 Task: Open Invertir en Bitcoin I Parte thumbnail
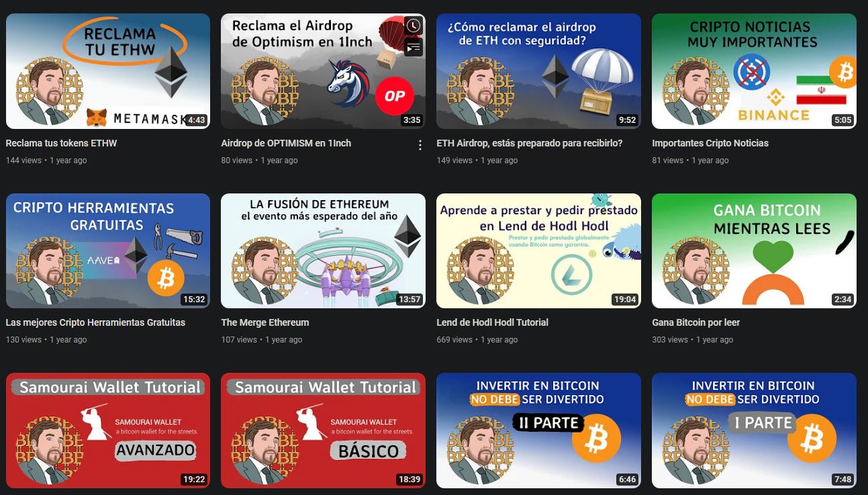754,431
